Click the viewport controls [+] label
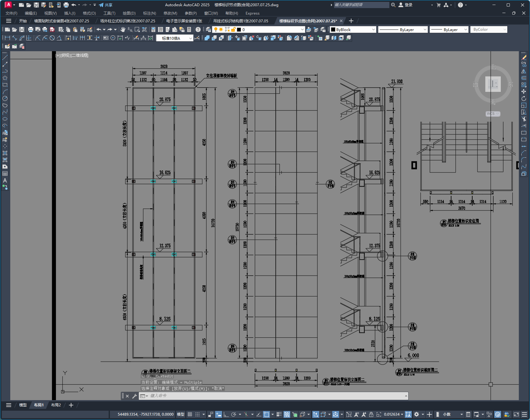 tap(58, 55)
